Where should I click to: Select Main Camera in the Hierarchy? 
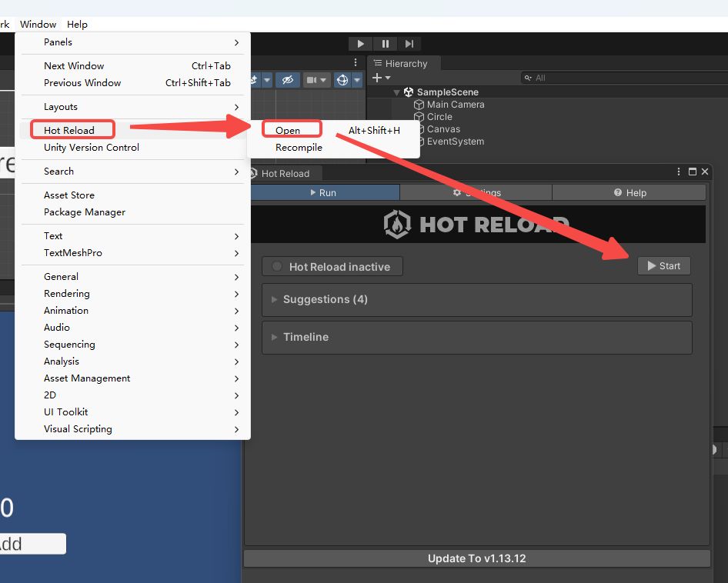point(456,105)
